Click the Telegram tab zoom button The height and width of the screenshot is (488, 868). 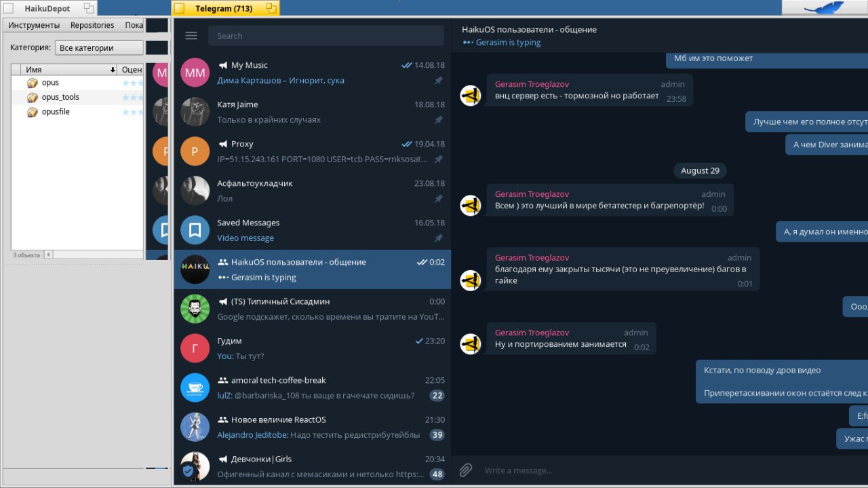tap(271, 8)
